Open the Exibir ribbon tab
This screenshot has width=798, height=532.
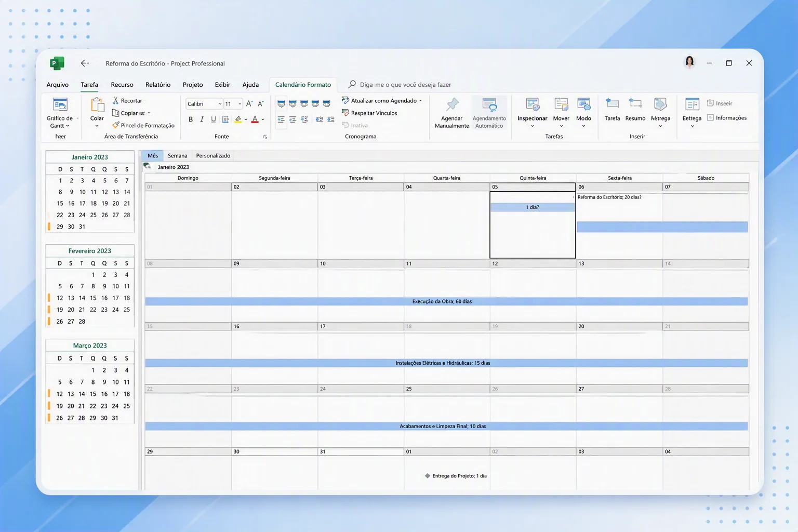222,85
